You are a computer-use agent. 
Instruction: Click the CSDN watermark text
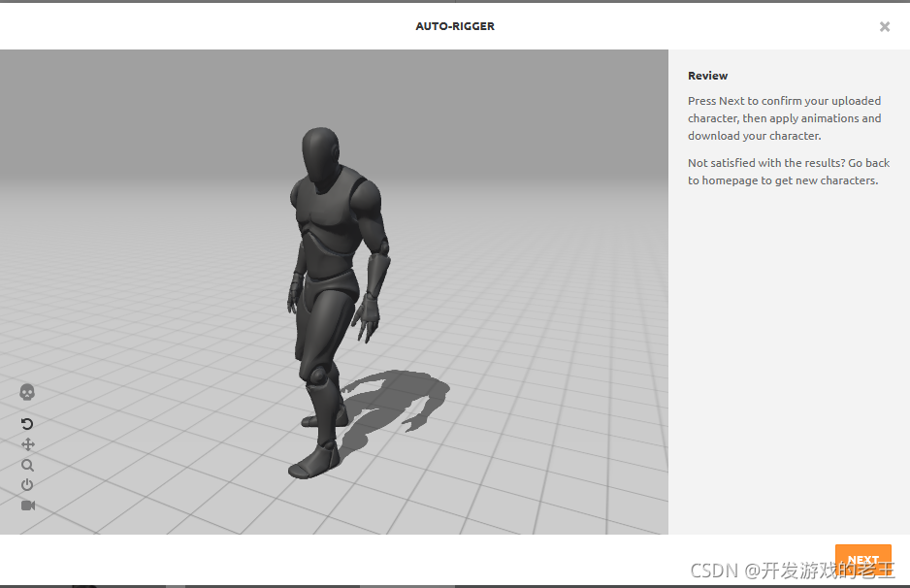[x=793, y=570]
